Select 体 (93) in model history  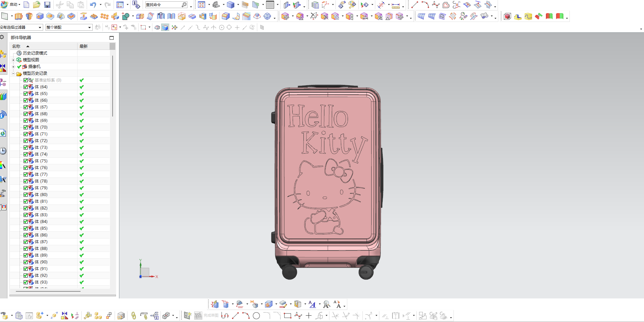pyautogui.click(x=41, y=282)
